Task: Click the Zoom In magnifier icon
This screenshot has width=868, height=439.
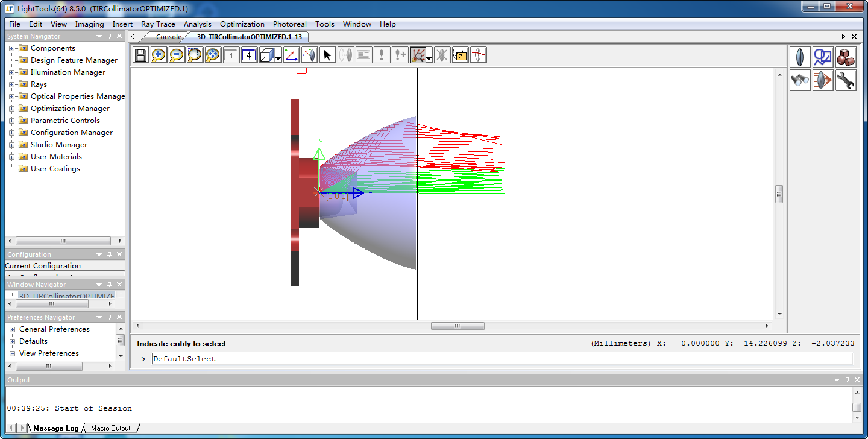Action: [x=159, y=55]
